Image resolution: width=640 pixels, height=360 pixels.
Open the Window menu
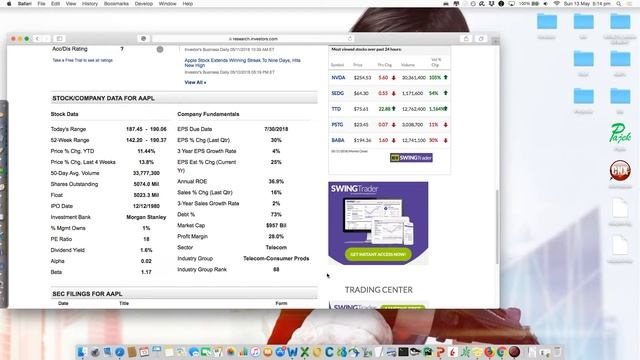tap(167, 4)
